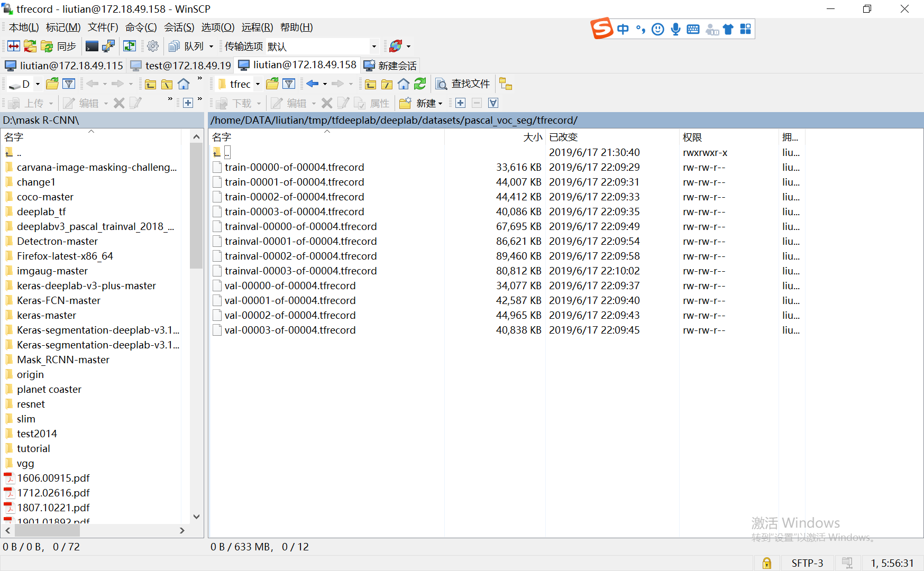
Task: Switch to the liutian@172.18.49.115 session tab
Action: pyautogui.click(x=64, y=66)
